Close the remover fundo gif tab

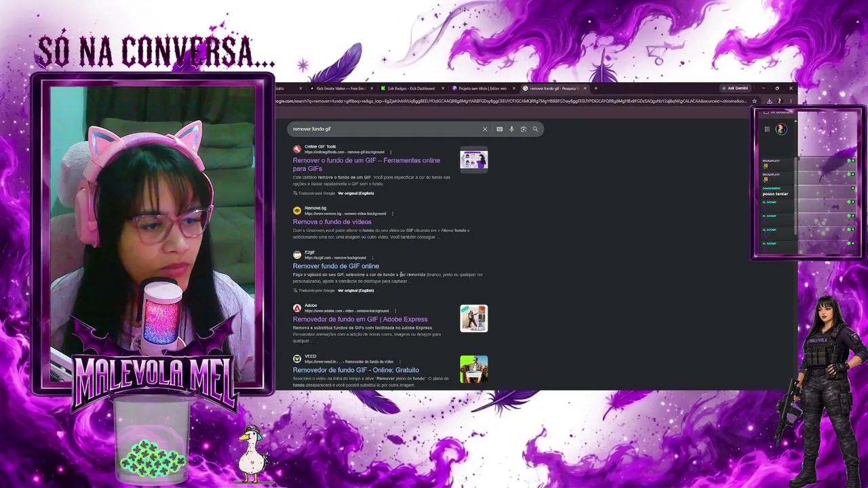585,88
